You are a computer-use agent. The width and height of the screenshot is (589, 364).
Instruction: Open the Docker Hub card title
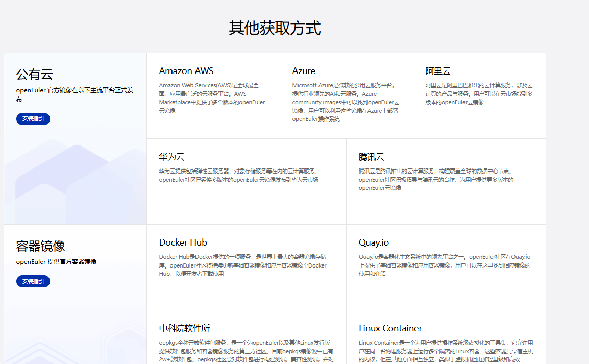[183, 242]
